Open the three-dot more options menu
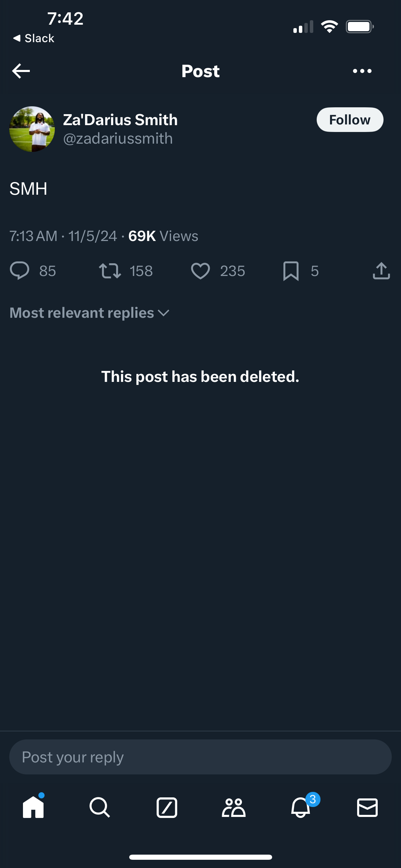 click(362, 71)
